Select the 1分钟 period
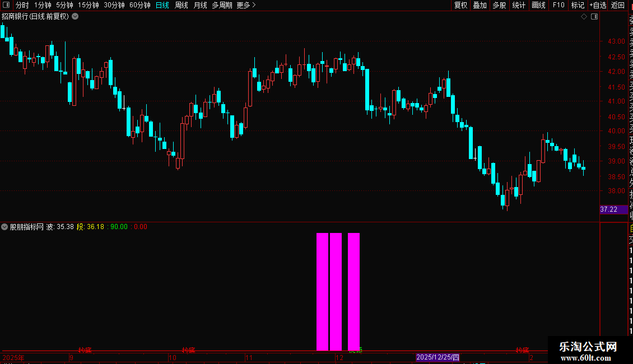The image size is (633, 364). point(43,5)
